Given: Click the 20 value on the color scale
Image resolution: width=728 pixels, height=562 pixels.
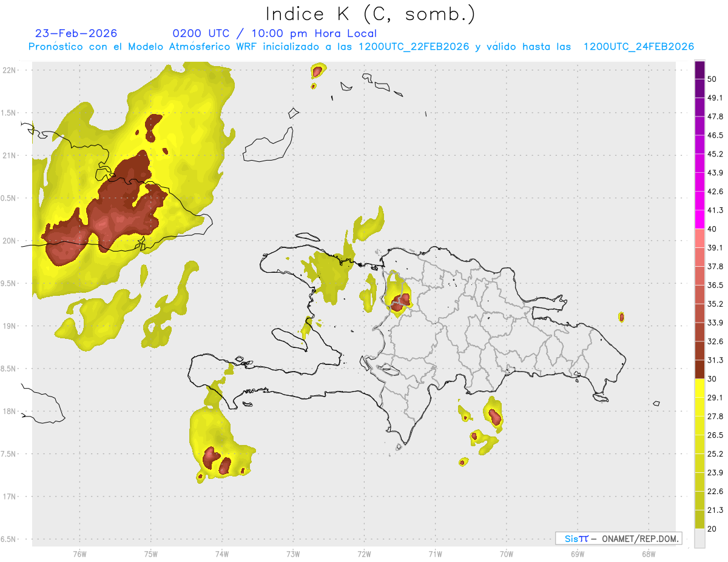Looking at the screenshot, I should click(x=713, y=529).
